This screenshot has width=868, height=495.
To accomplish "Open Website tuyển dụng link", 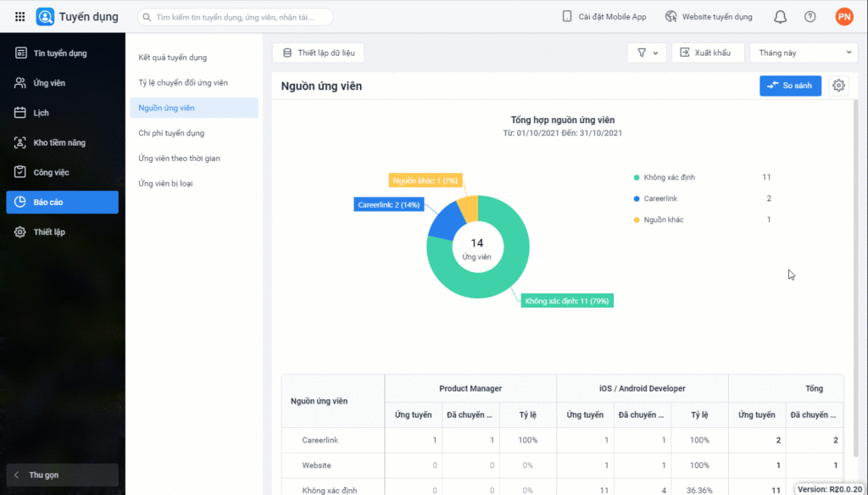I will pyautogui.click(x=709, y=17).
